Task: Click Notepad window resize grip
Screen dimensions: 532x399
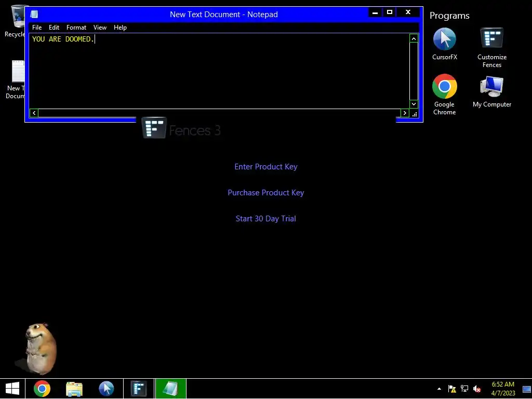Action: click(415, 114)
